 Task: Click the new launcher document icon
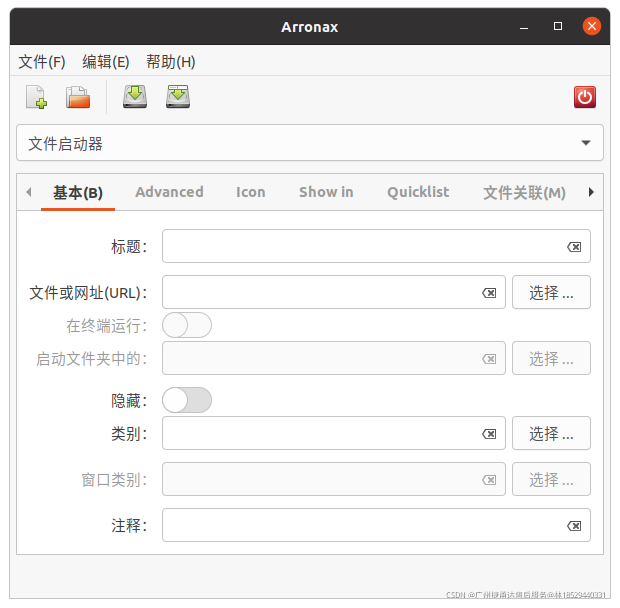click(x=36, y=97)
